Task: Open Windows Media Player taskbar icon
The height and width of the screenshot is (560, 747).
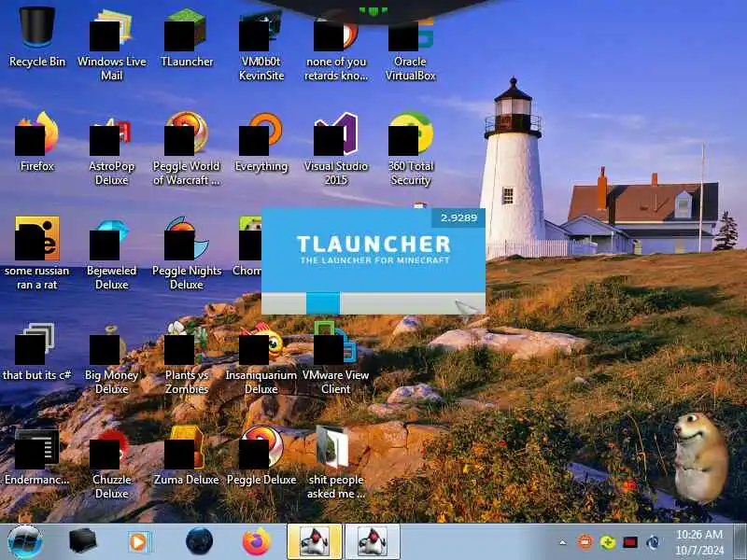Action: [139, 542]
